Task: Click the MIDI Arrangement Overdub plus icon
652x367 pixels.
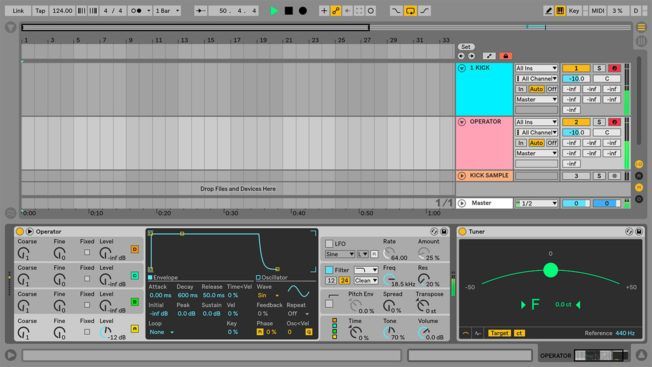Action: pyautogui.click(x=324, y=11)
